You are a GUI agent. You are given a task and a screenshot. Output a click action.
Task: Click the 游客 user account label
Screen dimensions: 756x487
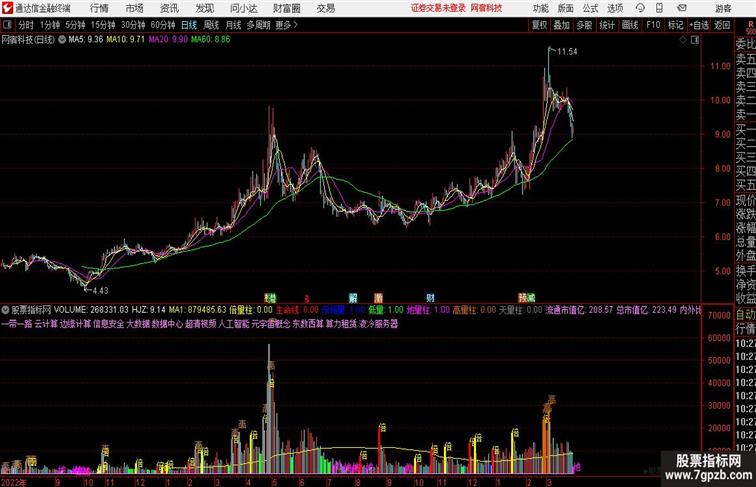(x=723, y=8)
